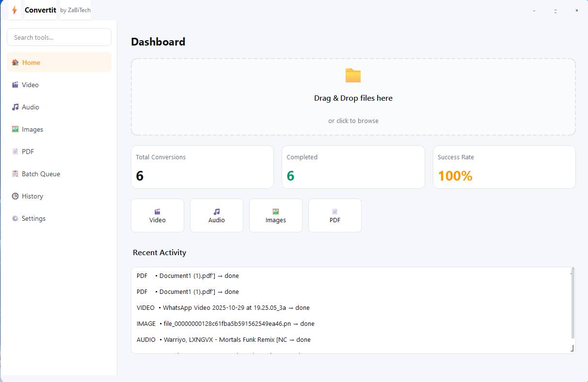Click the Home house icon in sidebar
This screenshot has width=588, height=382.
[16, 62]
